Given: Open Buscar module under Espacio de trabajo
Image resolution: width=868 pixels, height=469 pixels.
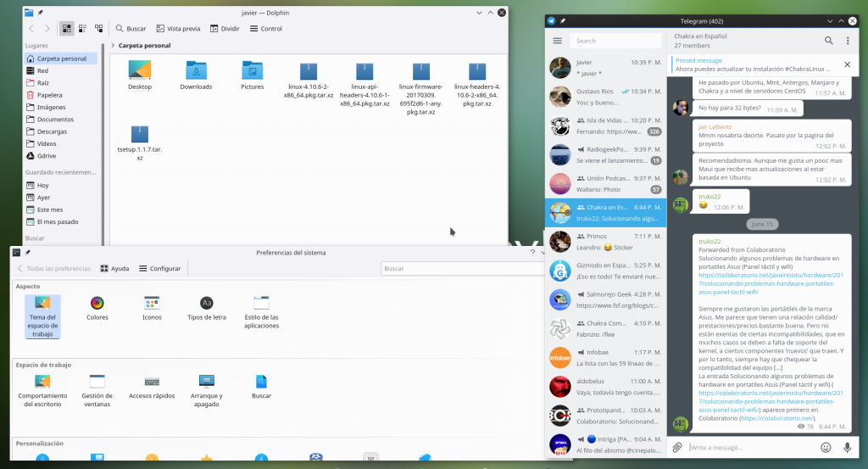Looking at the screenshot, I should click(x=261, y=387).
